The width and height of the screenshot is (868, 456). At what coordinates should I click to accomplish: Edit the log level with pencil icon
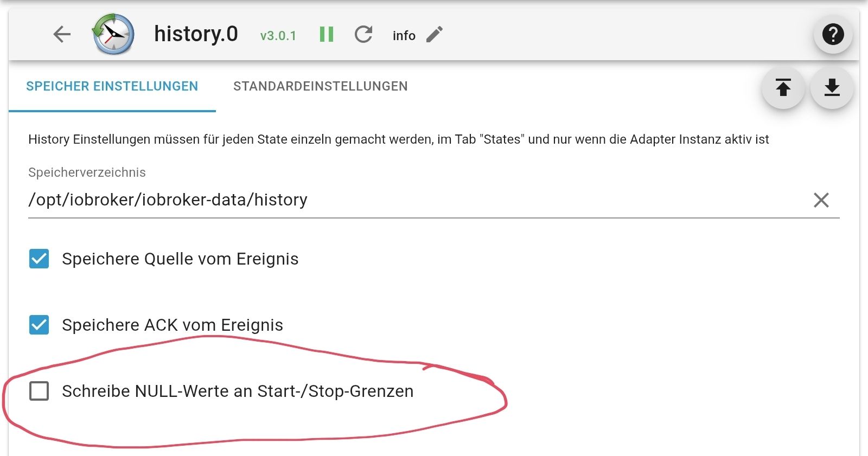point(435,35)
